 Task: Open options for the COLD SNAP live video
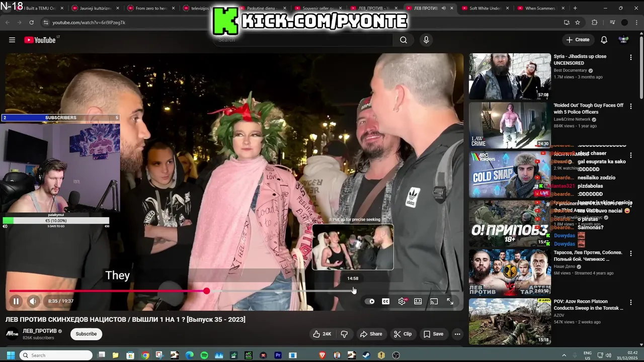tap(630, 155)
